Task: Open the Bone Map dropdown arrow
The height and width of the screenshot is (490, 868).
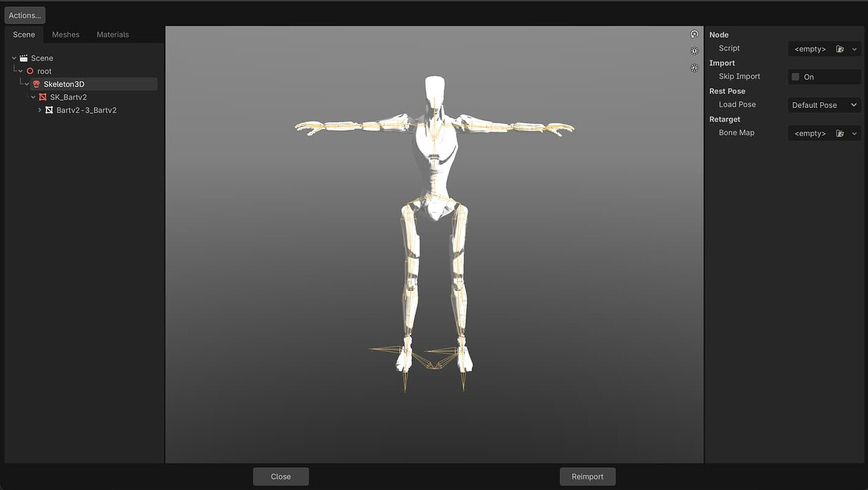Action: (854, 133)
